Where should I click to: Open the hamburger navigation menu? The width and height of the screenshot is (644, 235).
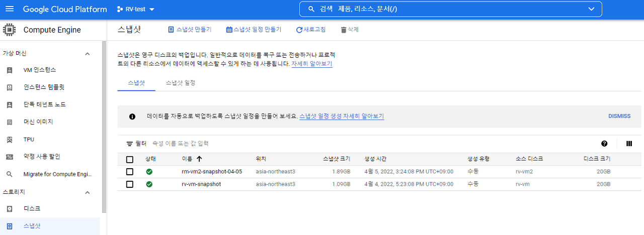tap(10, 9)
